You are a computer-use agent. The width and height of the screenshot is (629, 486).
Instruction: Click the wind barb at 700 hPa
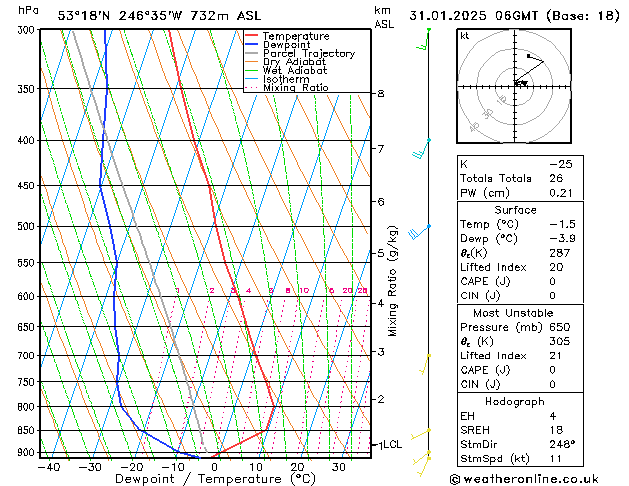[425, 364]
